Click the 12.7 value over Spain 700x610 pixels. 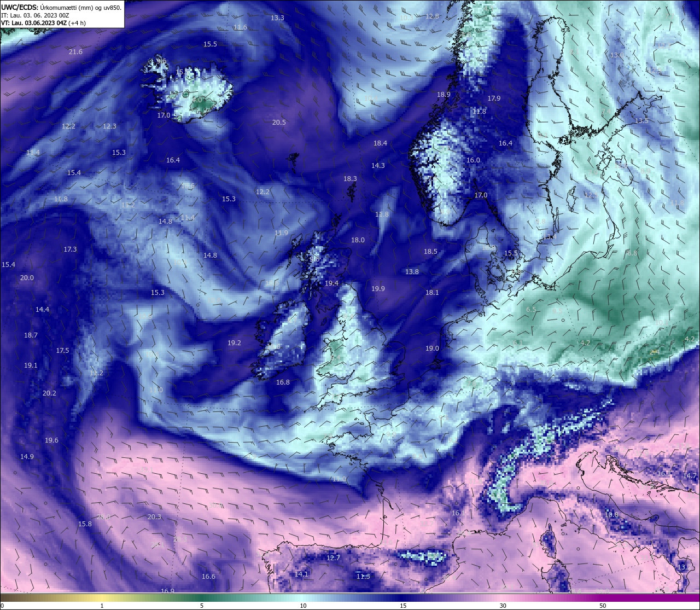coord(333,558)
